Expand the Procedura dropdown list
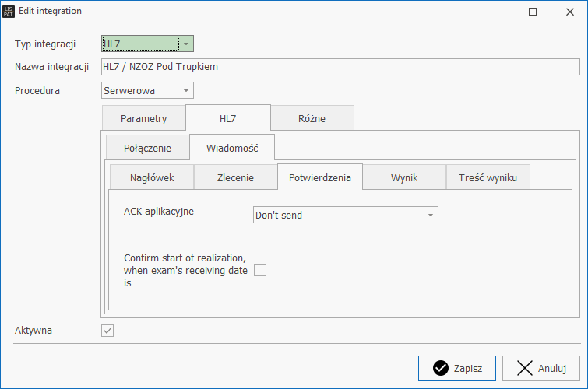The image size is (588, 389). pos(186,90)
